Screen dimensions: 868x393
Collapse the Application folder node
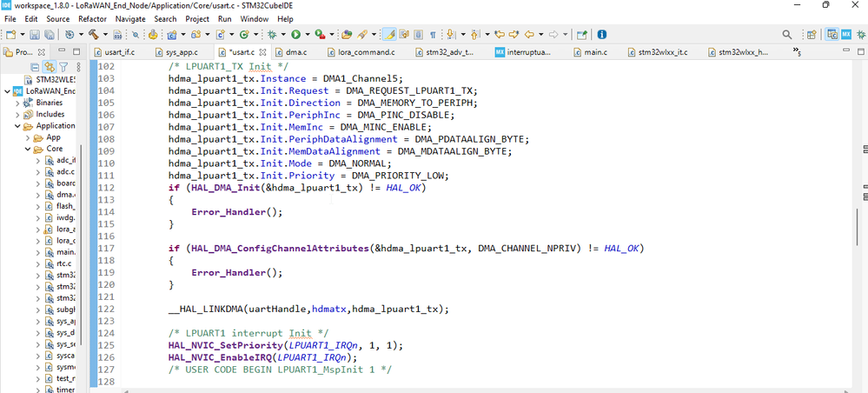[x=17, y=126]
